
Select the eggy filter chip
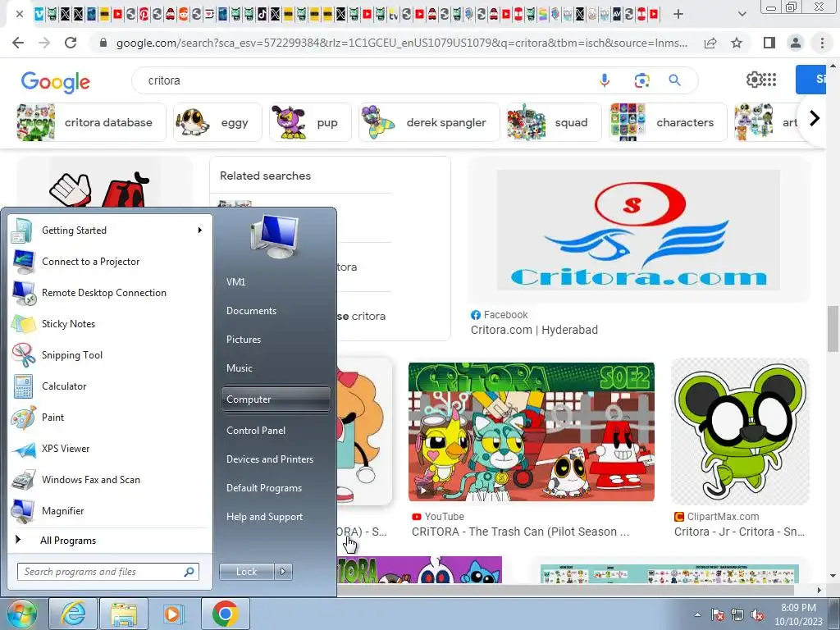click(217, 122)
